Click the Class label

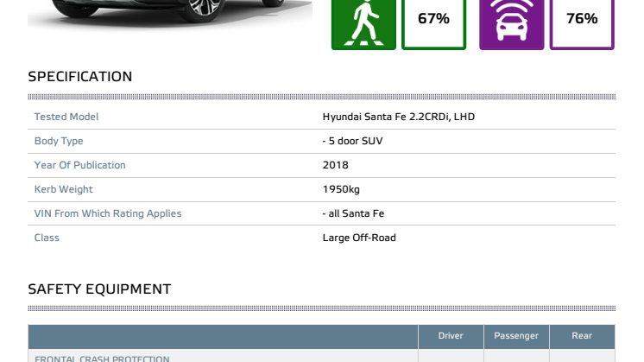[47, 238]
